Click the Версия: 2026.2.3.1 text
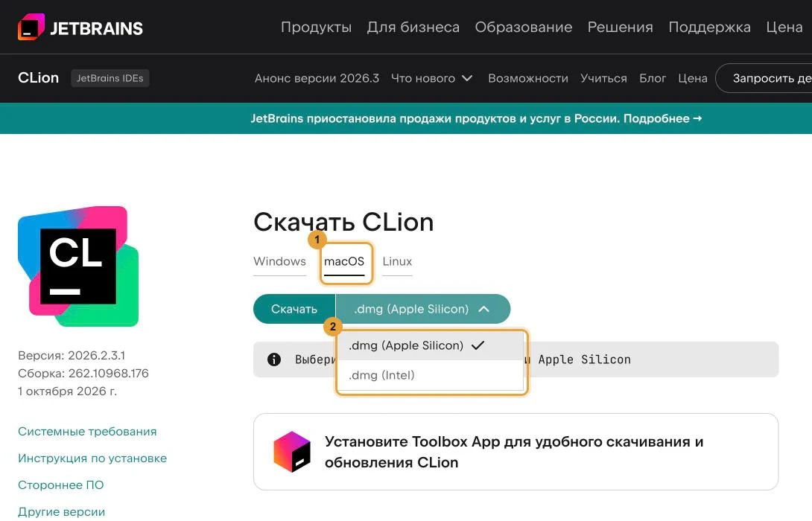The width and height of the screenshot is (812, 521). click(72, 356)
